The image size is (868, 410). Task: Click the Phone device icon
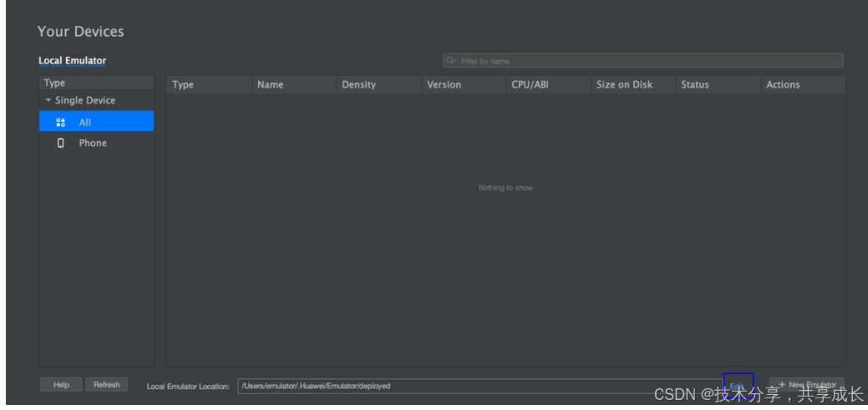click(60, 143)
